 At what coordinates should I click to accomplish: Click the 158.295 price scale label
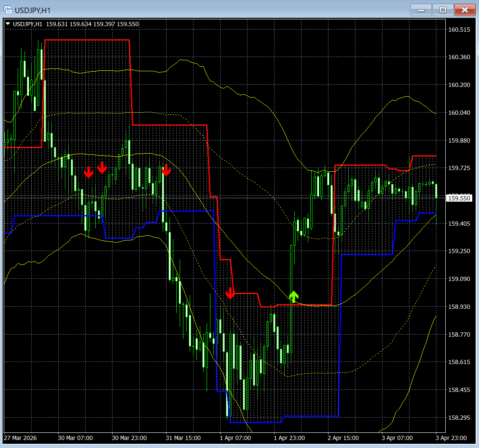(x=459, y=418)
